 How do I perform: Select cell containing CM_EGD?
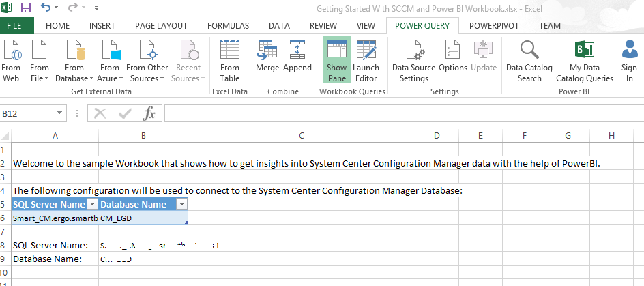[143, 218]
